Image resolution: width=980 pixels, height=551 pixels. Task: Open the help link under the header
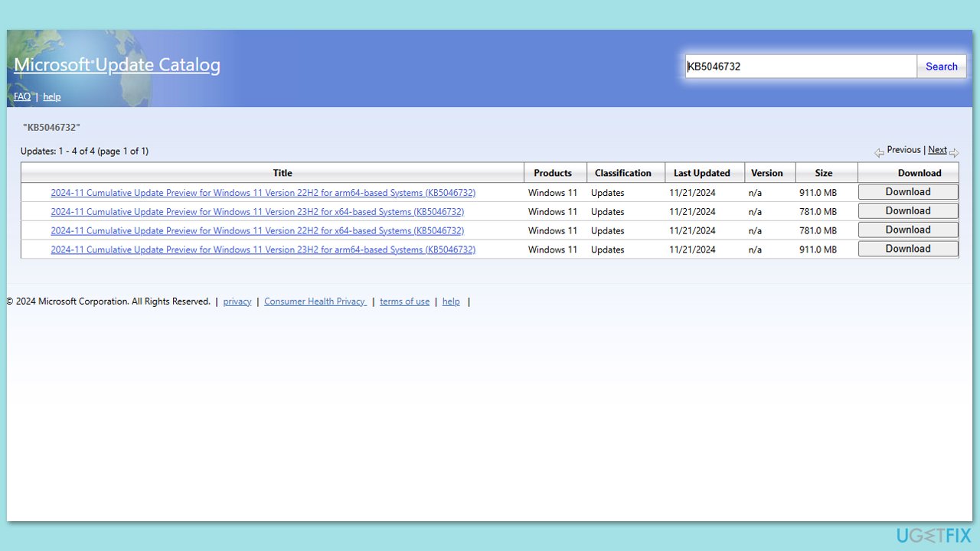tap(51, 96)
